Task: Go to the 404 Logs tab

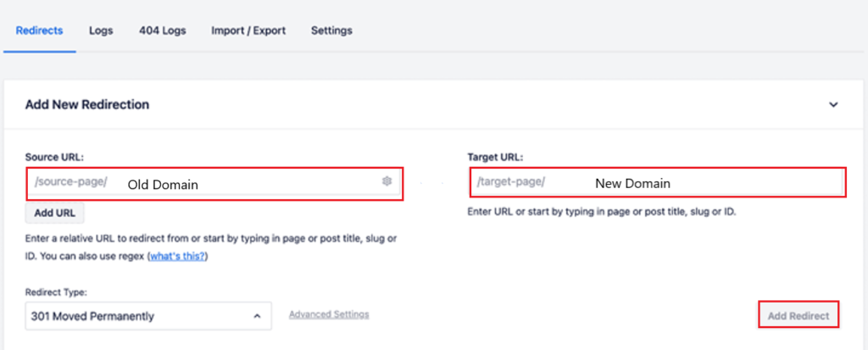Action: click(x=163, y=31)
